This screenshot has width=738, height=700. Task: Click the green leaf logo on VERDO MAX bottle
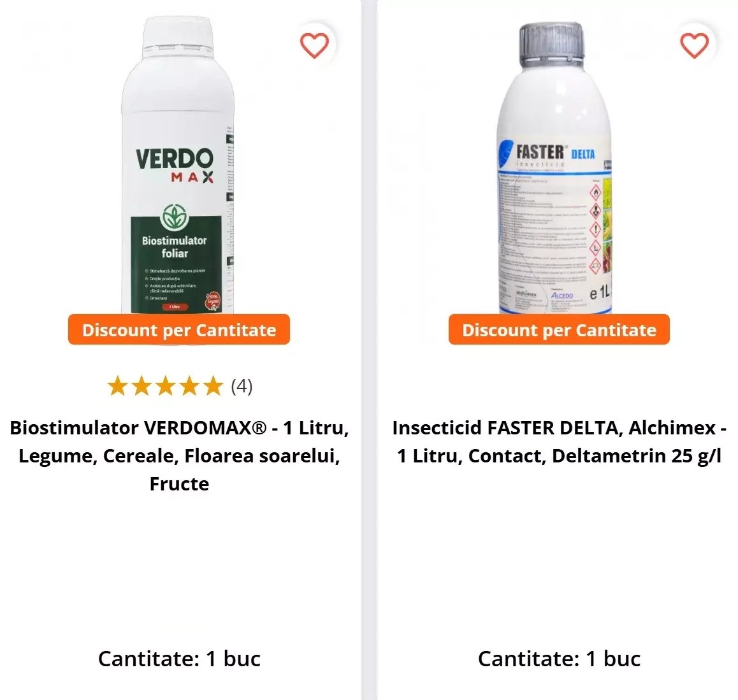(175, 217)
